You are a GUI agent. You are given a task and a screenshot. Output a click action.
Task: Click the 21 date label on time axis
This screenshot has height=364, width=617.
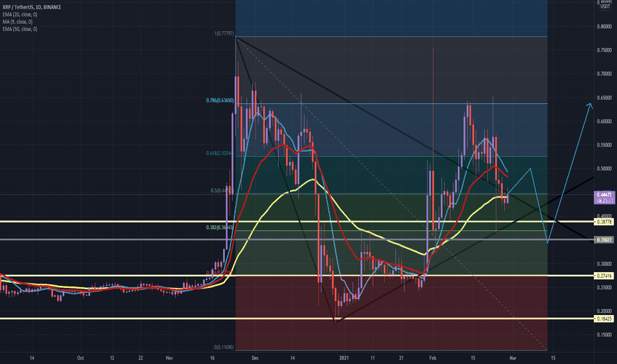[401, 358]
